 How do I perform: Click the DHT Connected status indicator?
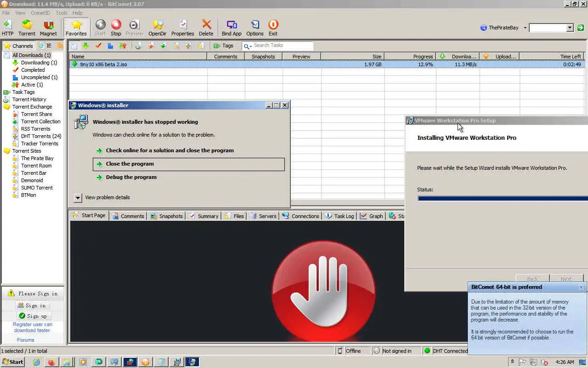[x=445, y=351]
